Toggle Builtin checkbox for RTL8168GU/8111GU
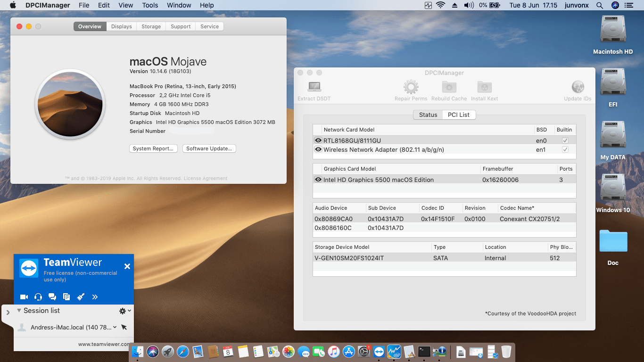 [x=565, y=140]
